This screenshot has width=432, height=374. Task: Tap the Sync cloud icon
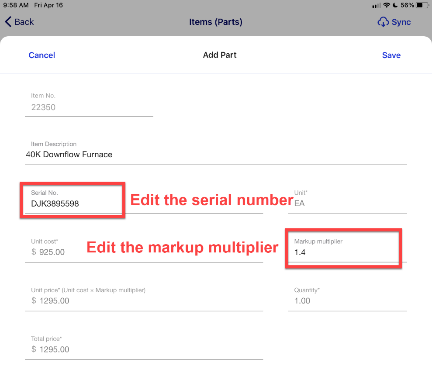(x=383, y=22)
